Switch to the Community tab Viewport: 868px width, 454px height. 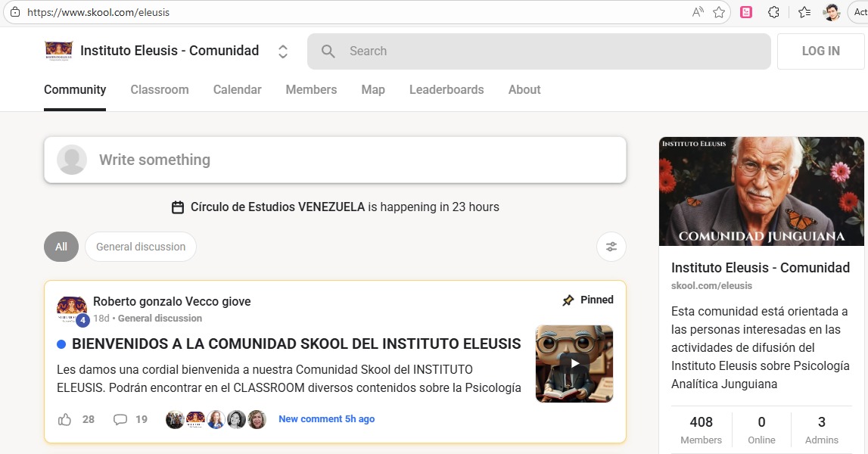coord(75,90)
